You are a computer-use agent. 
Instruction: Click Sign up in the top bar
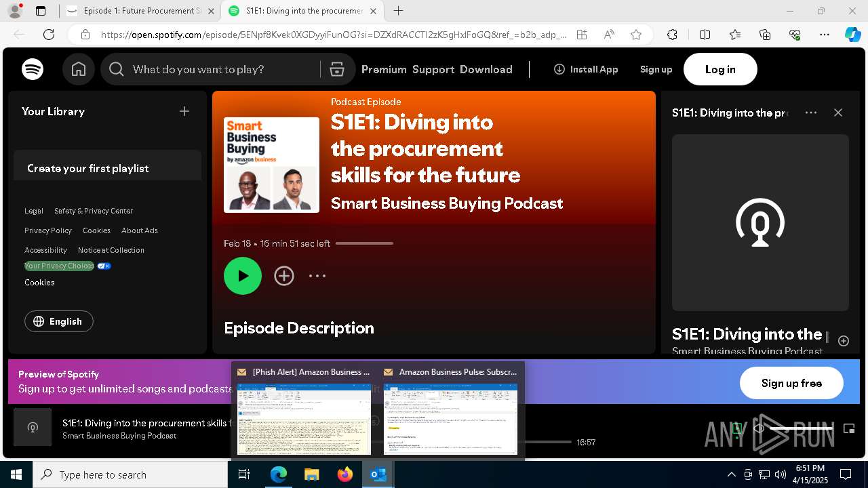tap(656, 69)
